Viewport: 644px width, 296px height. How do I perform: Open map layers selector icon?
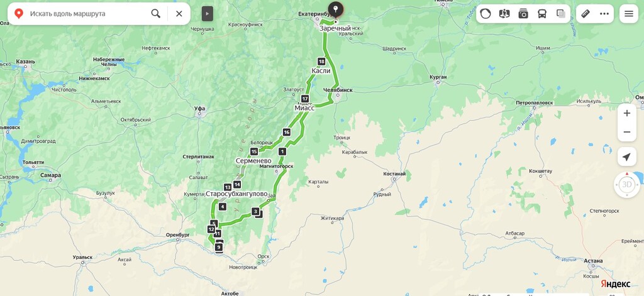[x=561, y=14]
